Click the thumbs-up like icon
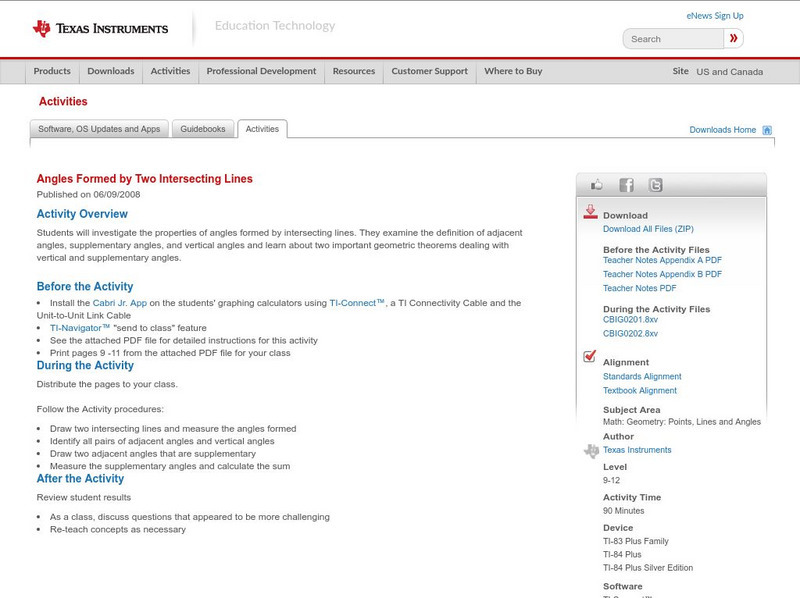 [596, 185]
